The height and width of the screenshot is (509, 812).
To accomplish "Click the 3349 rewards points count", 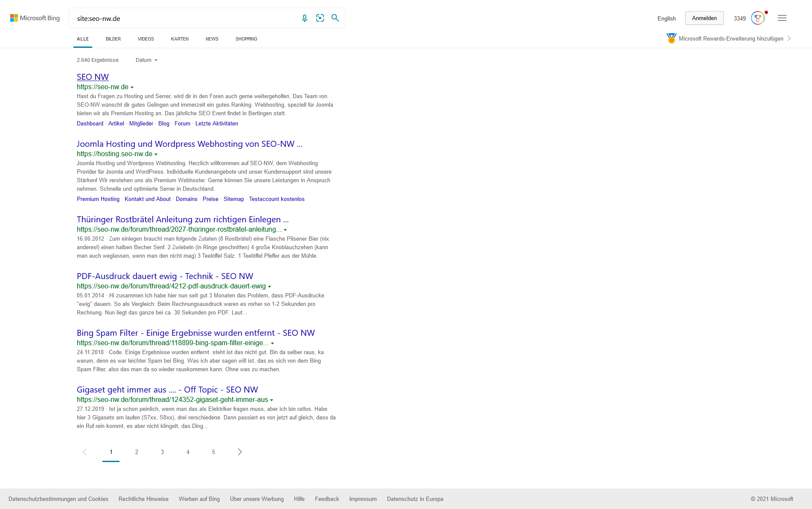I will pyautogui.click(x=740, y=18).
